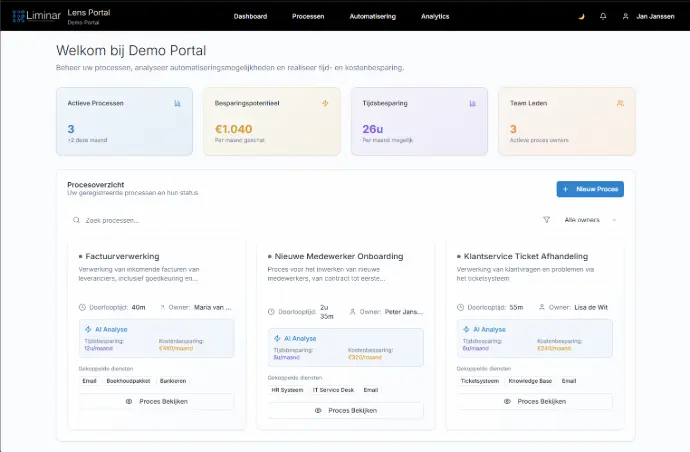The image size is (690, 452).
Task: Click the chart icon in Tijdsbesparing card
Action: [472, 103]
